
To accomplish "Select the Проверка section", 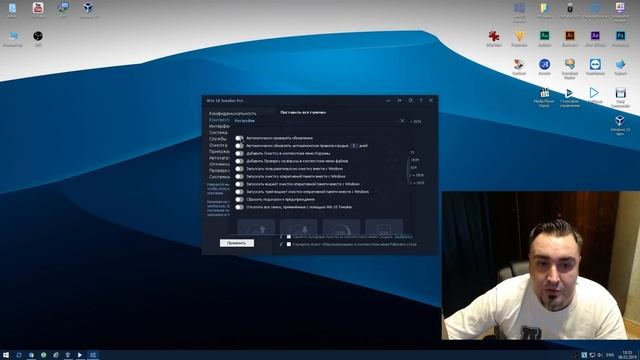I will (x=219, y=171).
